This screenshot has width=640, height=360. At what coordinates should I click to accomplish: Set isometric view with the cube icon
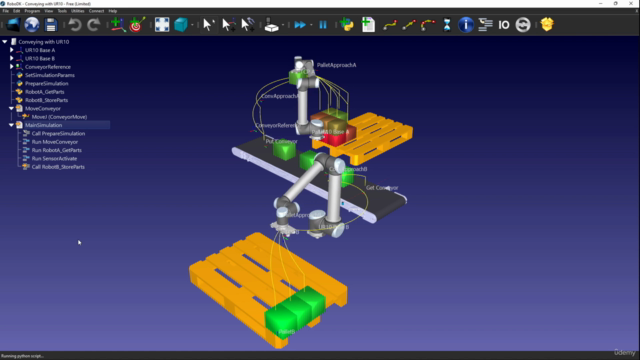181,25
